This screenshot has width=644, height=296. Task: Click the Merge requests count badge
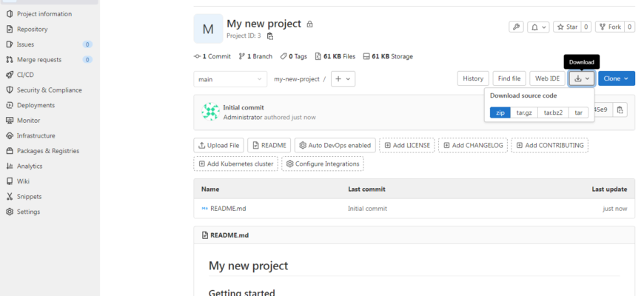pyautogui.click(x=87, y=59)
